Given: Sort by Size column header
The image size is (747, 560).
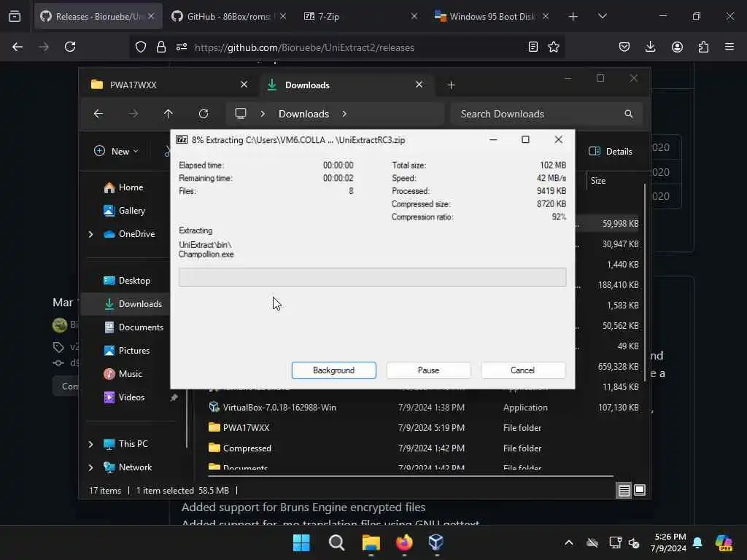Looking at the screenshot, I should [x=598, y=181].
